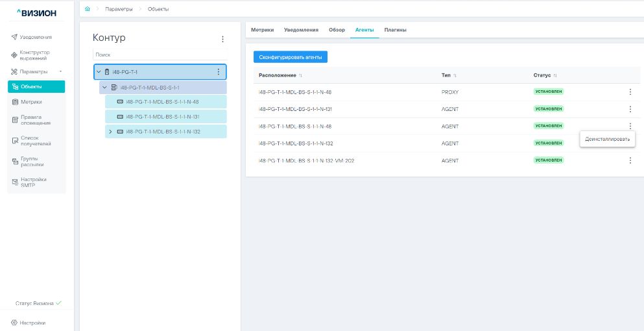Expand the I48-PG-T-1-MDL-BS-S-1-1-N-132 node
The width and height of the screenshot is (644, 331).
[x=110, y=132]
